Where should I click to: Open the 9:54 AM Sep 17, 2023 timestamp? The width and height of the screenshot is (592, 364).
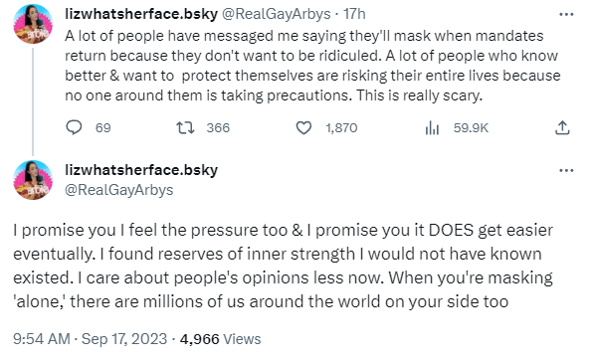click(x=90, y=339)
